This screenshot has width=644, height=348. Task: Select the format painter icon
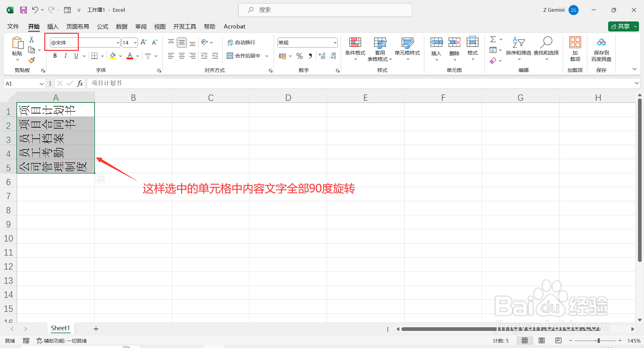pos(32,60)
